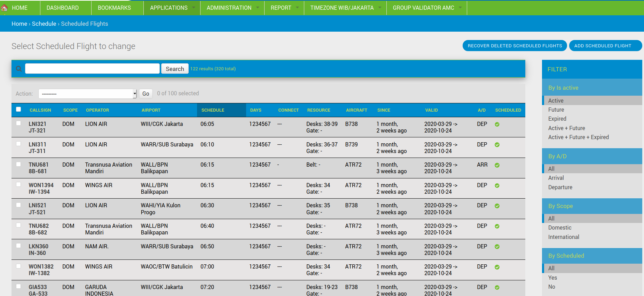This screenshot has width=644, height=296.
Task: Open the Action dropdown list
Action: click(87, 94)
